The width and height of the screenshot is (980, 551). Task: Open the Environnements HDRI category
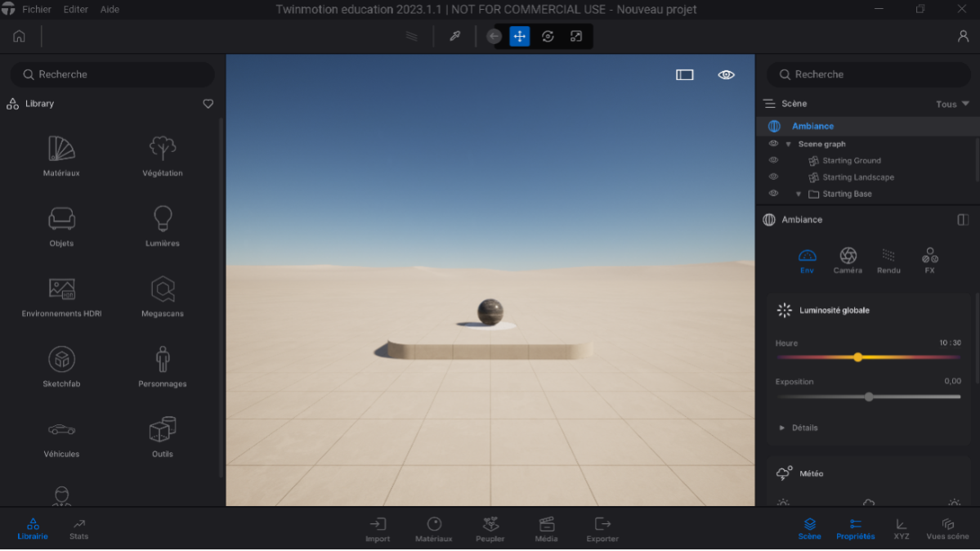click(60, 294)
